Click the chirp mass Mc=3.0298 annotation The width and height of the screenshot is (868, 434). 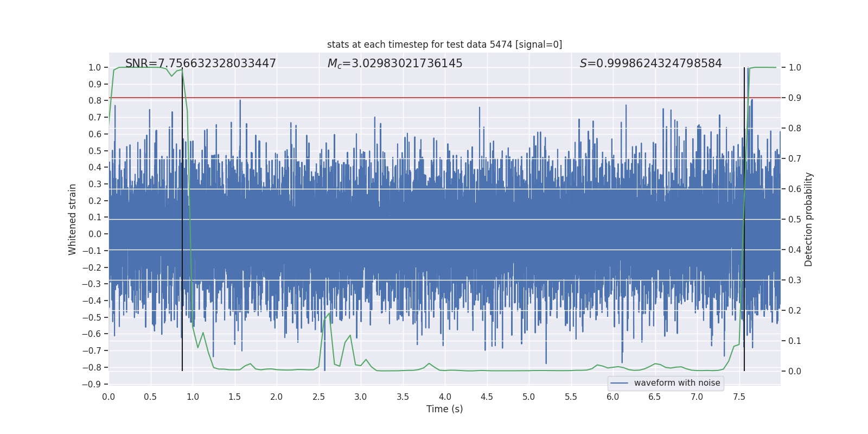[x=395, y=63]
